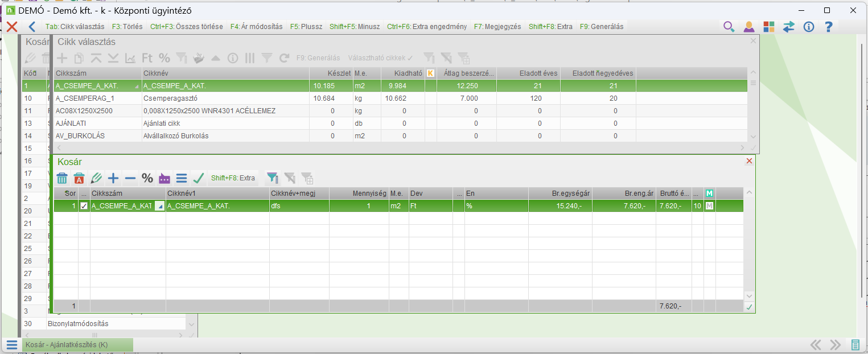The width and height of the screenshot is (868, 354).
Task: Click the Mennyiség cell with value 1
Action: pyautogui.click(x=359, y=206)
